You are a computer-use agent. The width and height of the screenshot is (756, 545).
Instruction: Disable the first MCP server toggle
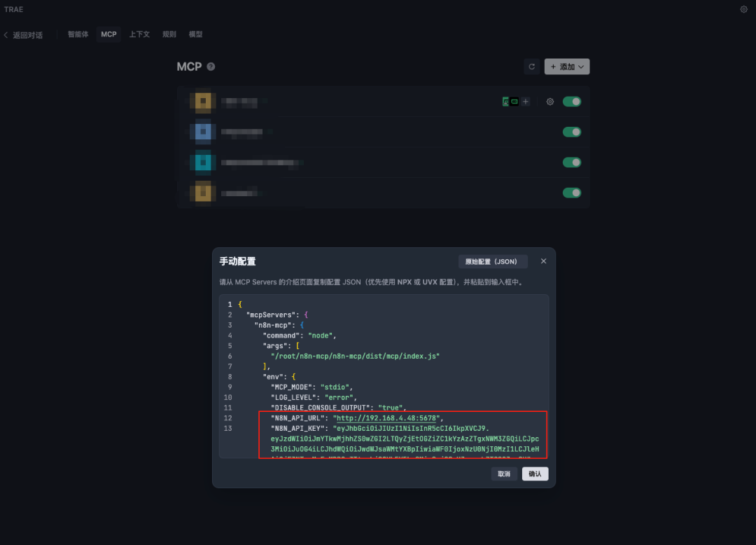click(572, 101)
